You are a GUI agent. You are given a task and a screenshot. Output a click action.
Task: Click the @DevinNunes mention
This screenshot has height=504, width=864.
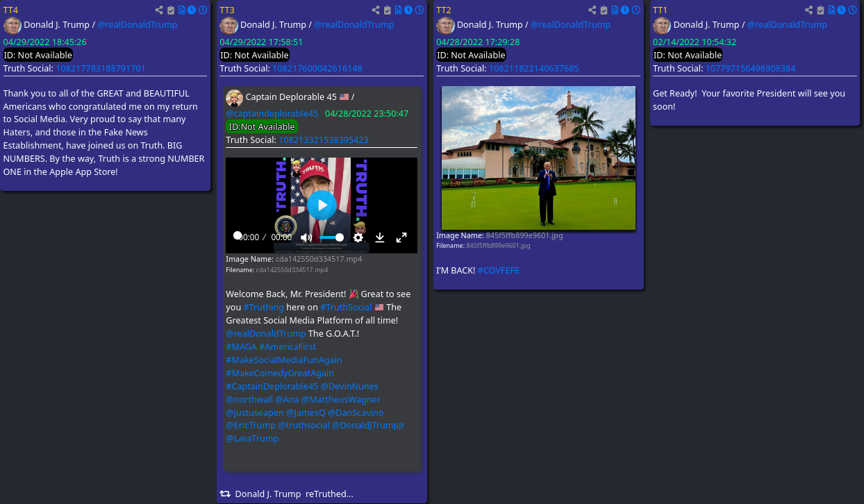click(349, 387)
